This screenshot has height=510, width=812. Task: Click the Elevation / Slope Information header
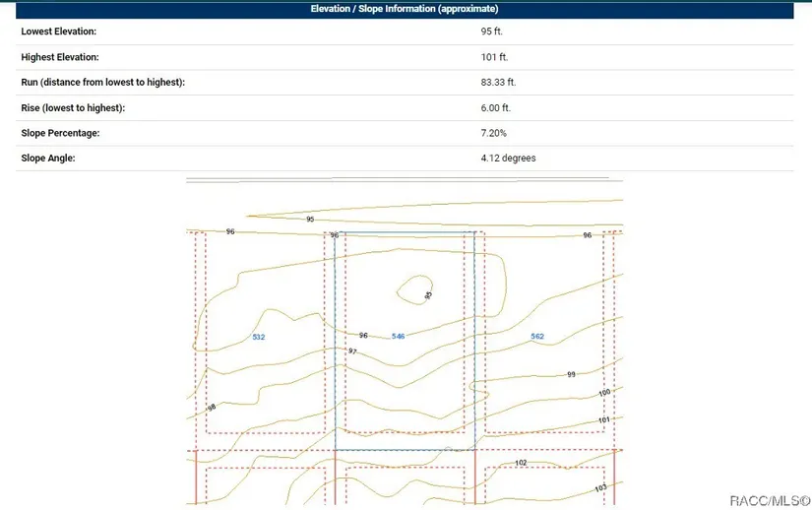(x=405, y=9)
